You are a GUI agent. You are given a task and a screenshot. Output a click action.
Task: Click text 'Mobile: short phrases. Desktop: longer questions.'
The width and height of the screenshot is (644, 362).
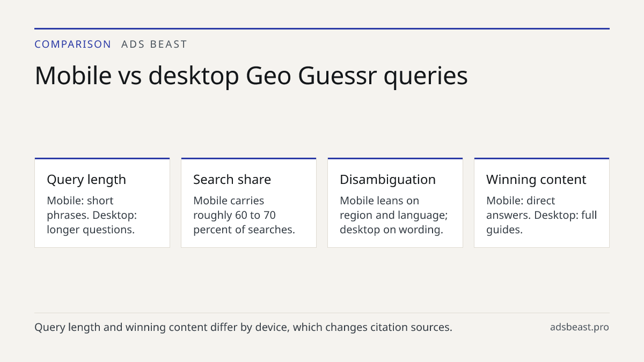click(x=92, y=215)
